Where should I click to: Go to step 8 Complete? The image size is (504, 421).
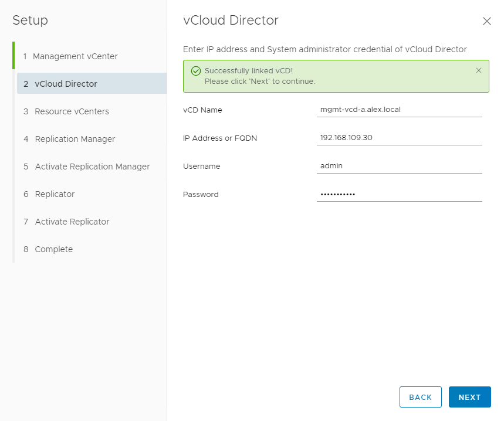tap(53, 249)
